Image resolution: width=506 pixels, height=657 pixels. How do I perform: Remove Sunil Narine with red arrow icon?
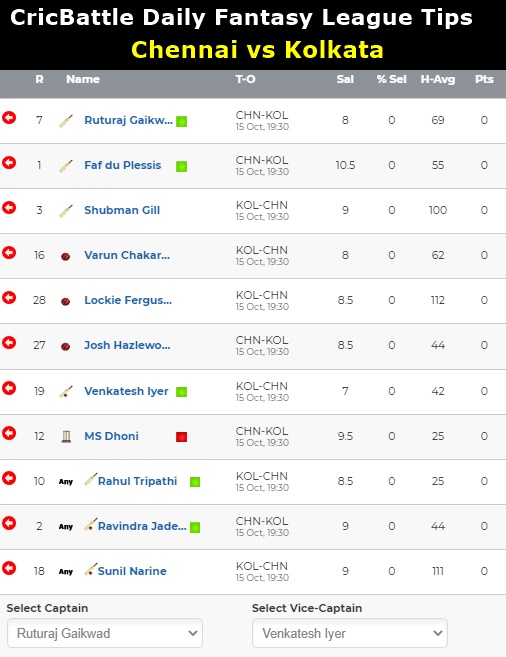(9, 569)
